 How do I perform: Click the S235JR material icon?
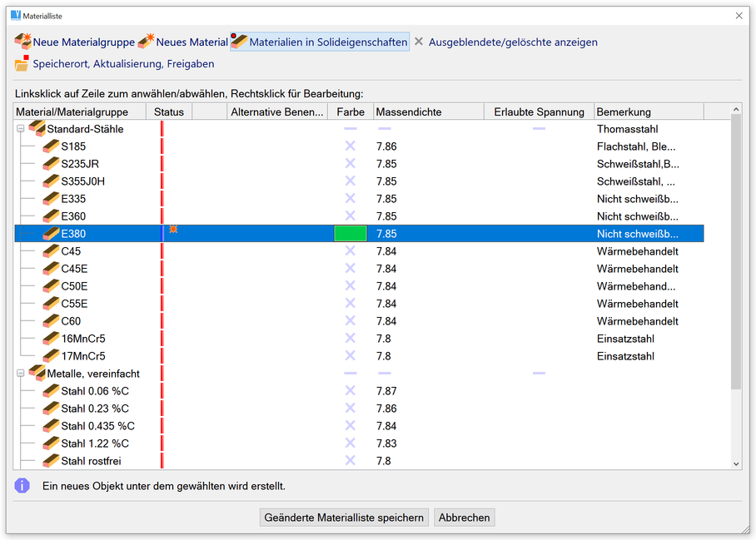point(51,164)
